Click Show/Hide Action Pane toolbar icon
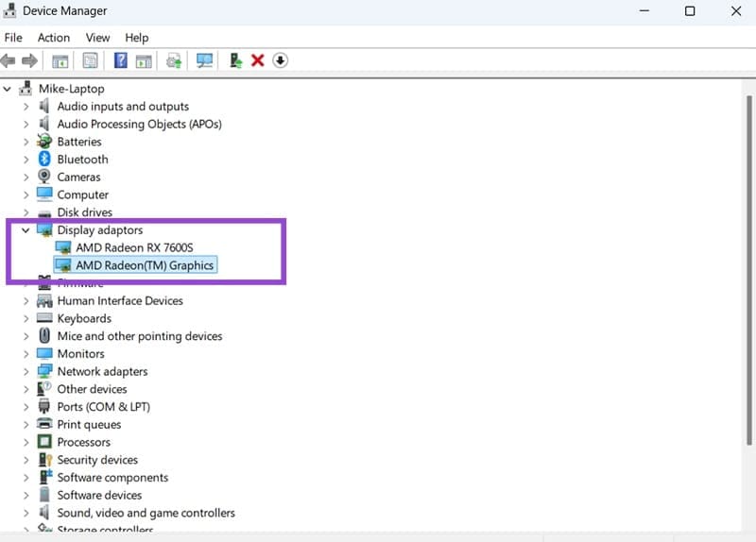This screenshot has width=756, height=542. [144, 60]
